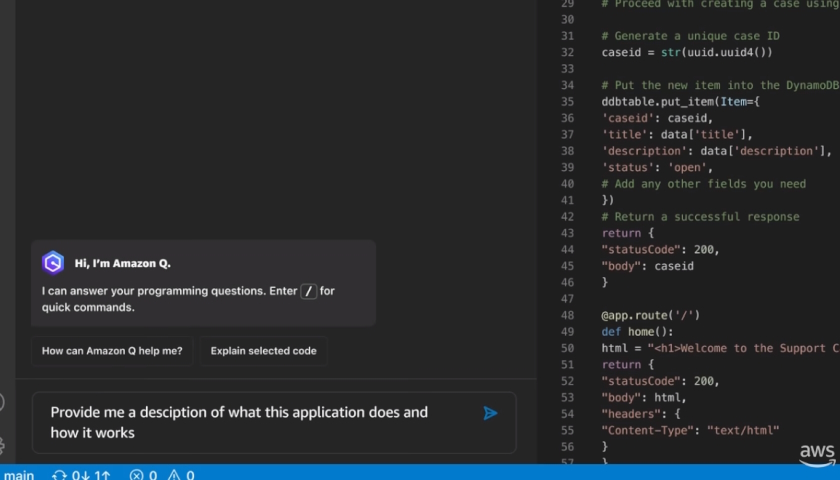Click the Amazon Q hexagon logo
This screenshot has height=480, width=840.
tap(53, 263)
